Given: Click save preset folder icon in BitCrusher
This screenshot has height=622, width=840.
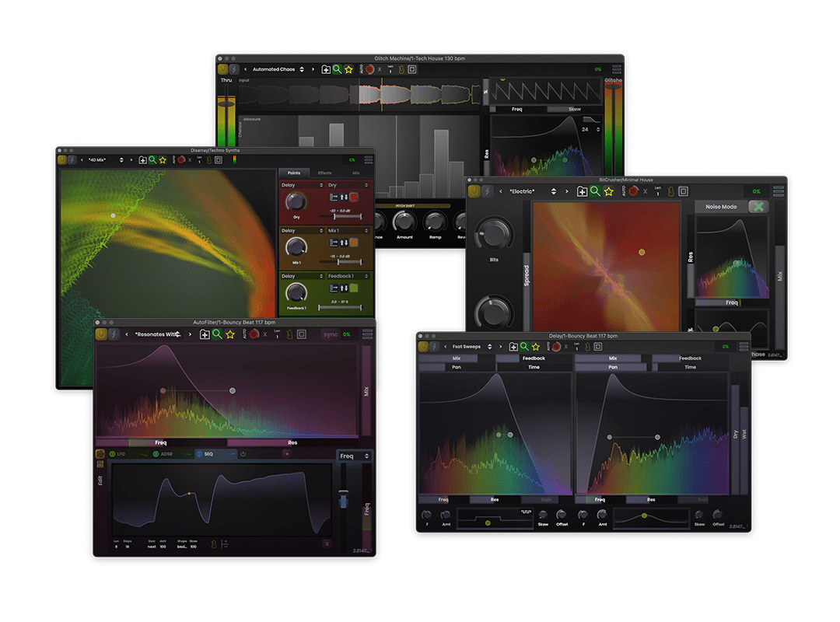Looking at the screenshot, I should [x=582, y=191].
